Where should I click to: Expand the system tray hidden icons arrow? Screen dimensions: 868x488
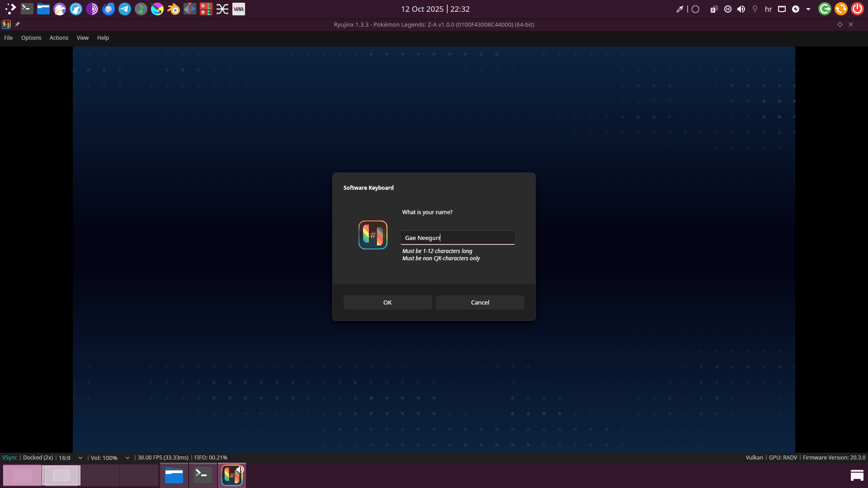point(808,9)
